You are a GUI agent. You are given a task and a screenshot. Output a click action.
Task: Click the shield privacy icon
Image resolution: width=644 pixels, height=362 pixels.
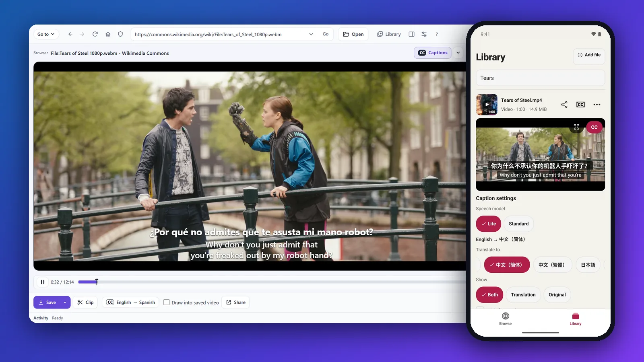coord(120,34)
